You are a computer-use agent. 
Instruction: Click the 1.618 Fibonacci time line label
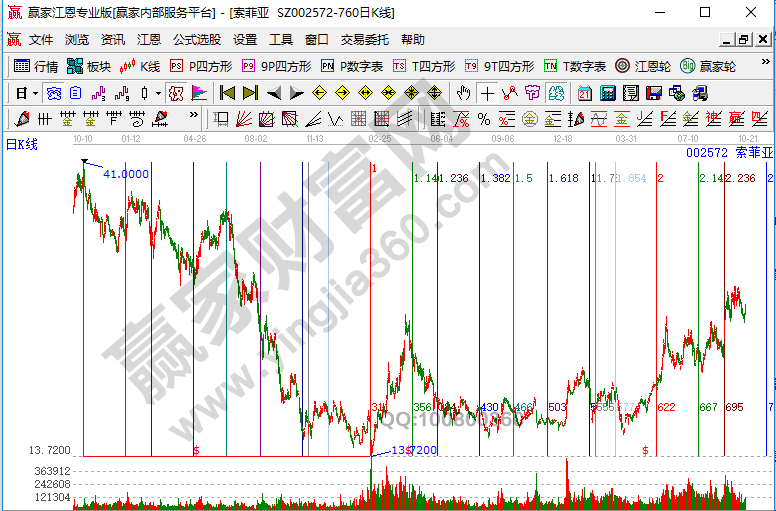(564, 178)
